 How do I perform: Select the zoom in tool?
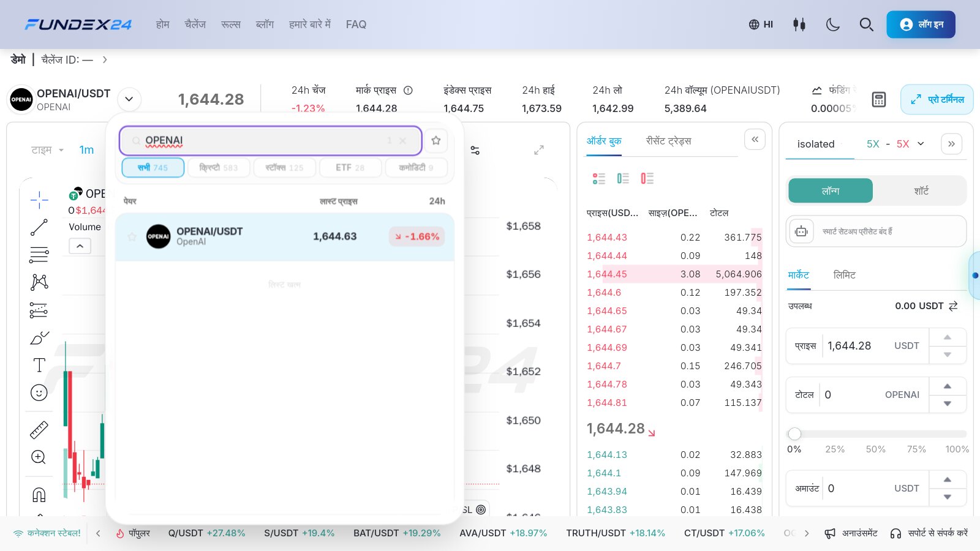(x=39, y=457)
